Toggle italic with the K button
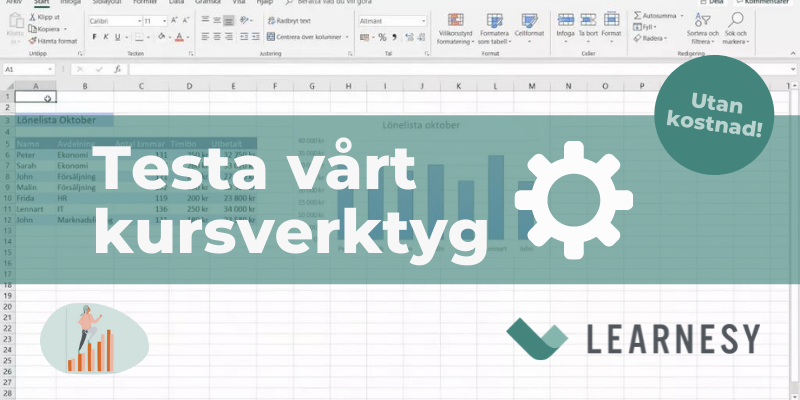Viewport: 800px width, 400px height. (106, 37)
